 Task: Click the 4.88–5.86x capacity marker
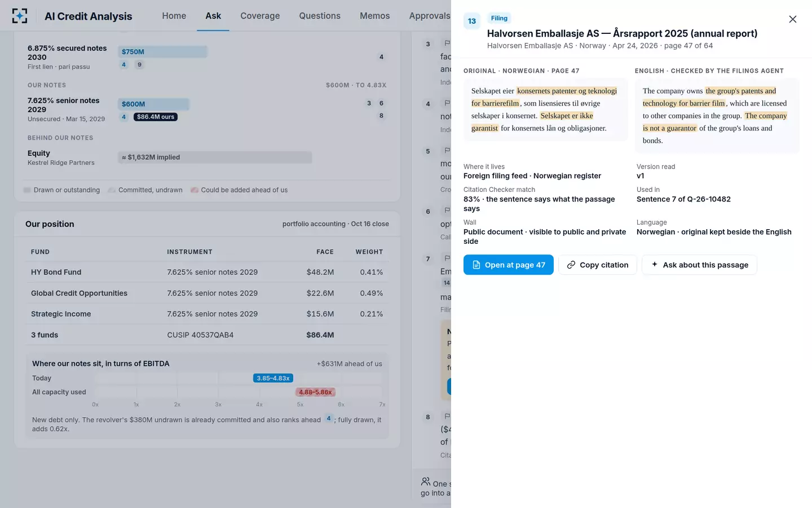315,392
